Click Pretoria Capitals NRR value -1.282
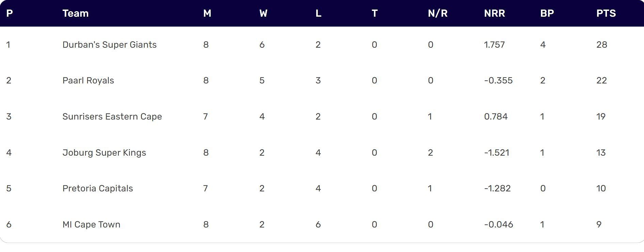This screenshot has width=644, height=252. pyautogui.click(x=497, y=188)
